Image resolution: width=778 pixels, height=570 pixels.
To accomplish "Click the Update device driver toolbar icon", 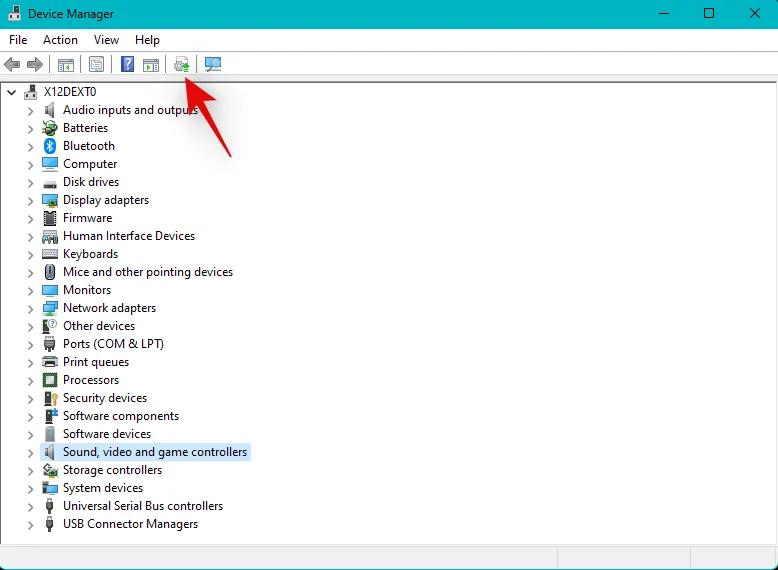I will [181, 65].
